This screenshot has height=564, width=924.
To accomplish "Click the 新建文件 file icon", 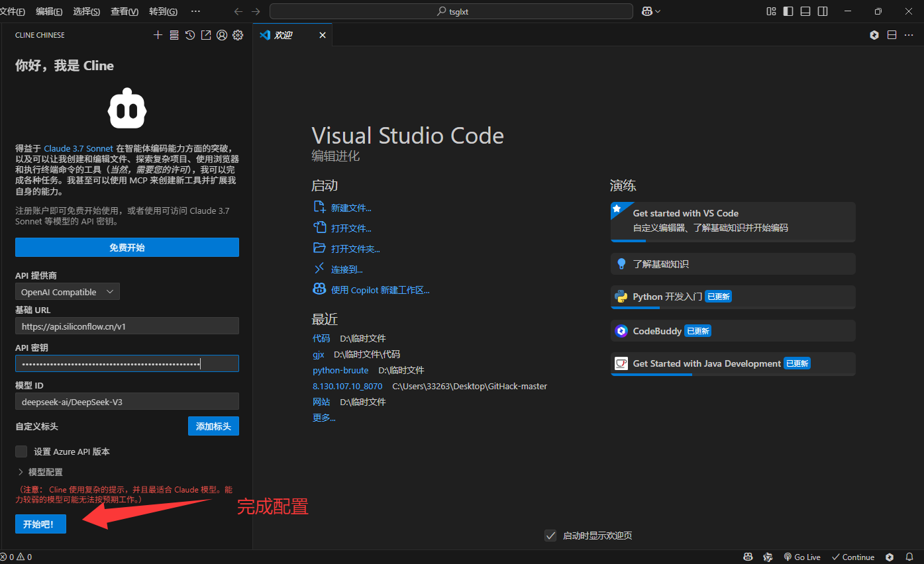I will 319,207.
